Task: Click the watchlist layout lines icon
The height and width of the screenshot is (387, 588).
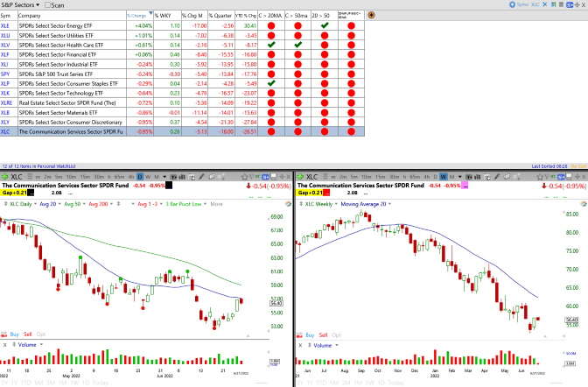Action: (561, 4)
